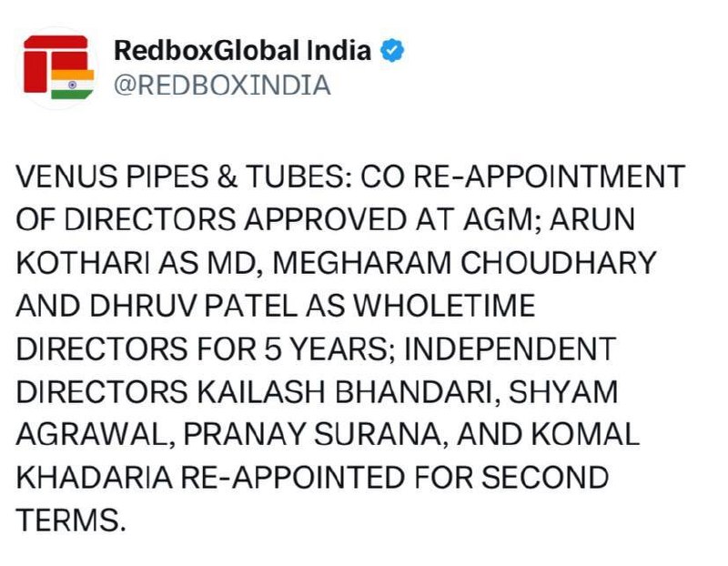Screen dimensions: 728x566
Task: Open the RedboxGlobal India profile avatar
Action: pos(58,67)
